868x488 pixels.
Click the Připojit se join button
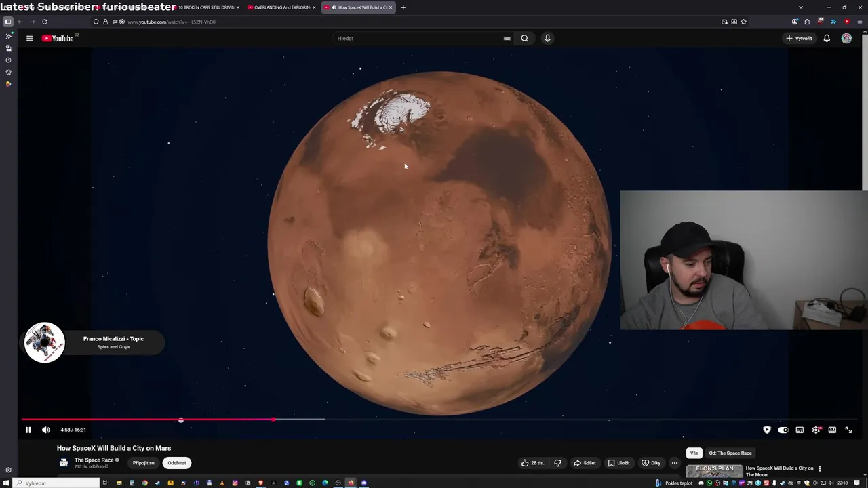pyautogui.click(x=143, y=463)
